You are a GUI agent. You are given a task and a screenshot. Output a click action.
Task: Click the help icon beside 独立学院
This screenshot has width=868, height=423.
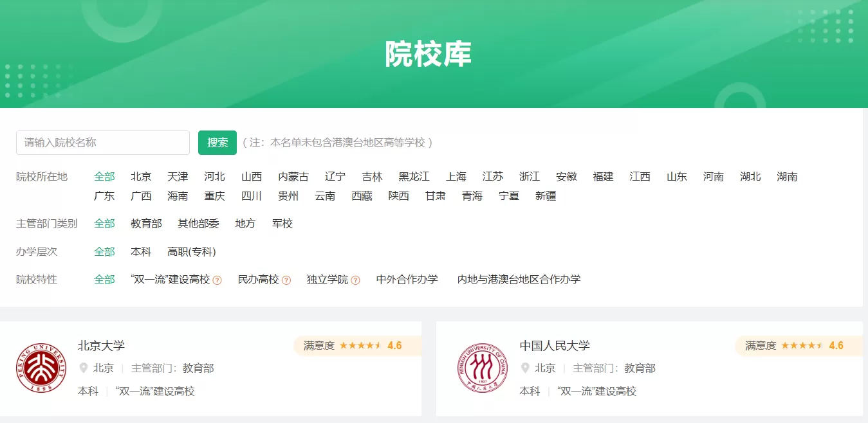click(x=355, y=280)
